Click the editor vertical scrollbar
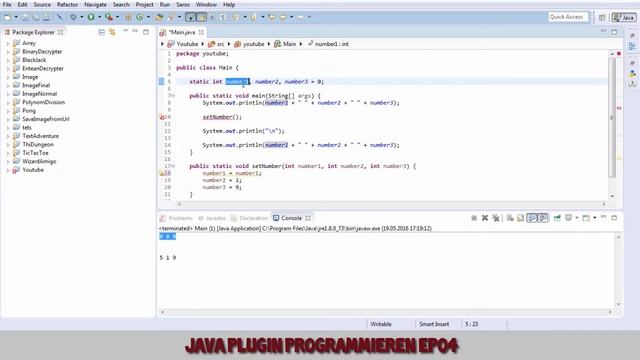This screenshot has width=640, height=360. [612, 118]
